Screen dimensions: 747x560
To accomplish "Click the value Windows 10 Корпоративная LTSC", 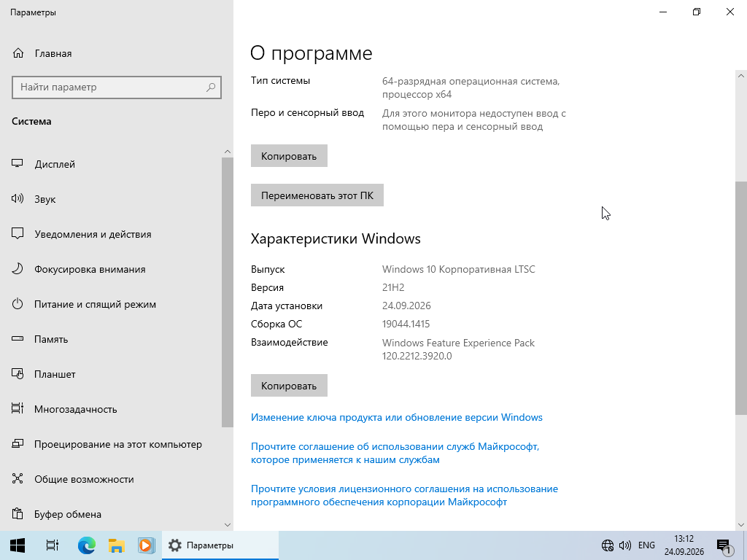I will 458,269.
